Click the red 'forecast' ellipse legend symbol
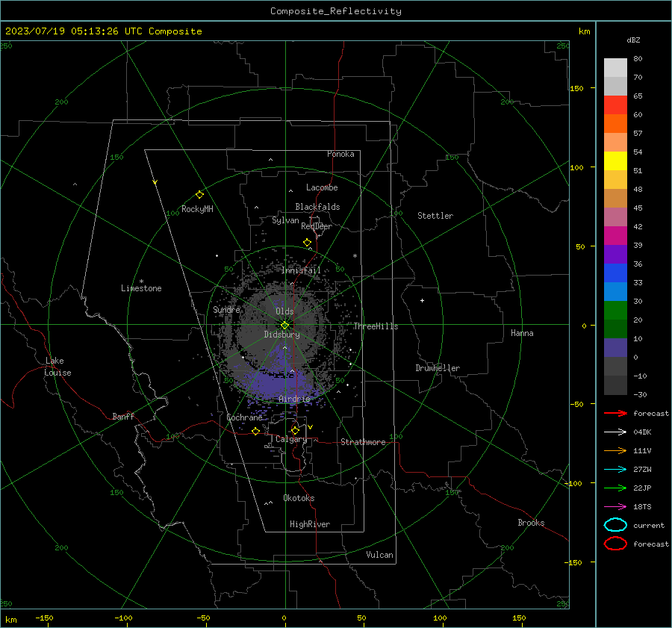Image resolution: width=672 pixels, height=628 pixels. (x=615, y=544)
